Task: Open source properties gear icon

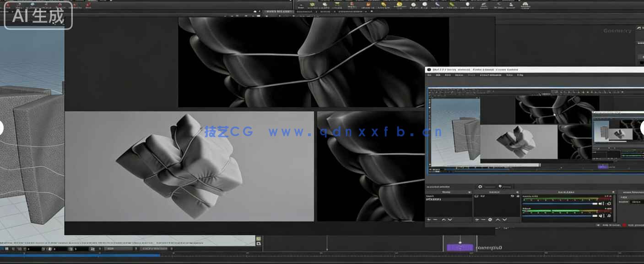Action: (x=490, y=220)
